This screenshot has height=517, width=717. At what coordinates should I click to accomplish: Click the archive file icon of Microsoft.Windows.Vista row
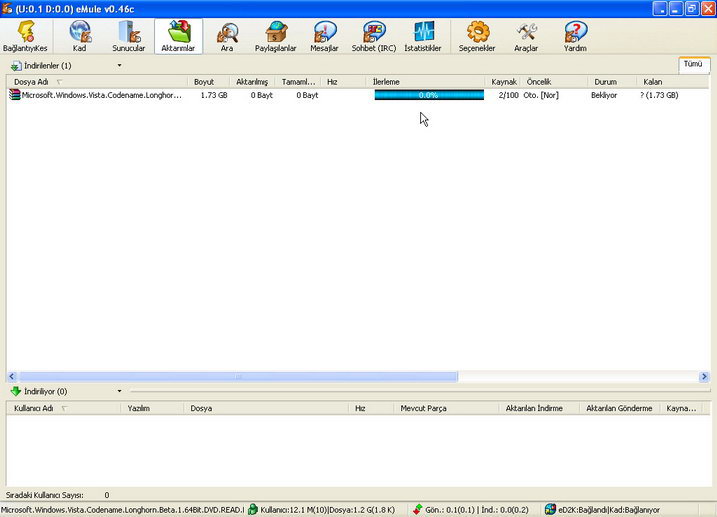click(x=15, y=95)
